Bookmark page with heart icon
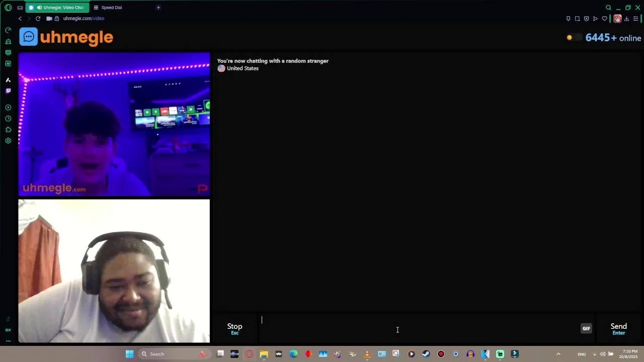Screen dimensions: 644x362 (605, 19)
